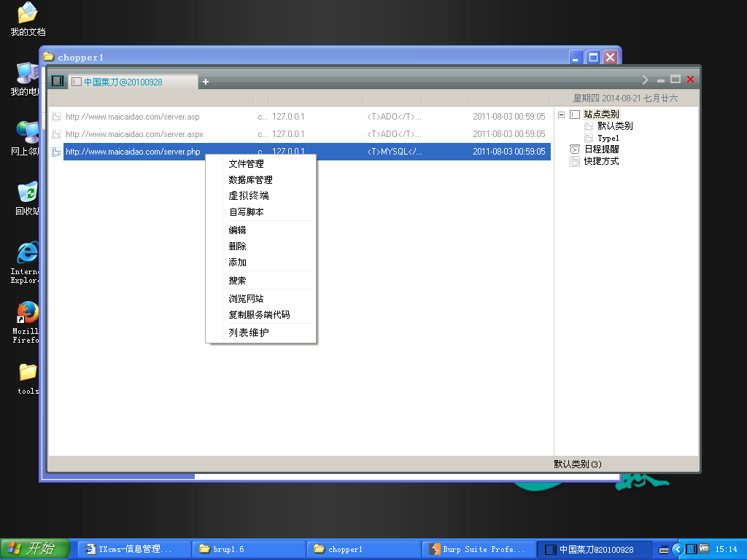Click the 15:14 system clock
Viewport: 747px width, 560px height.
[726, 550]
